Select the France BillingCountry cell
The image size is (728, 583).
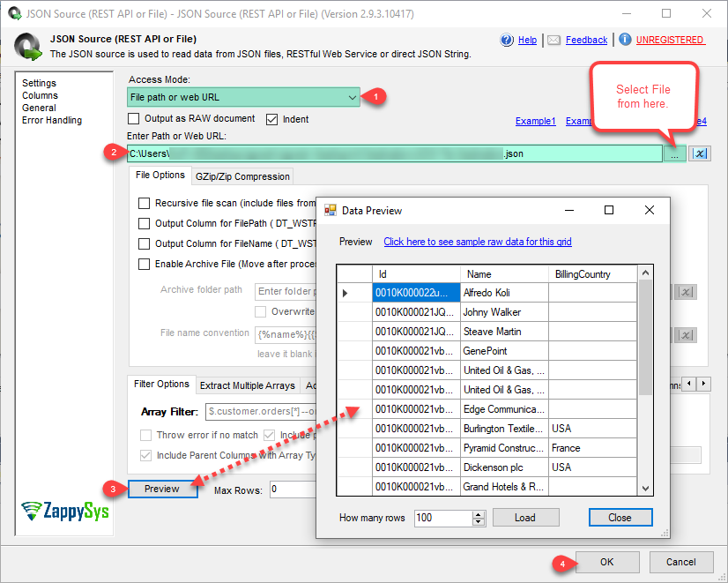point(592,448)
